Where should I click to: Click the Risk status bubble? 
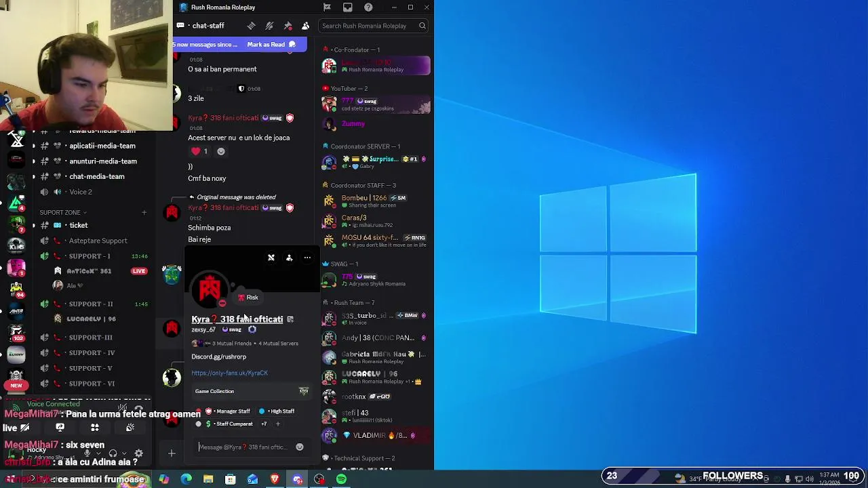pyautogui.click(x=248, y=298)
